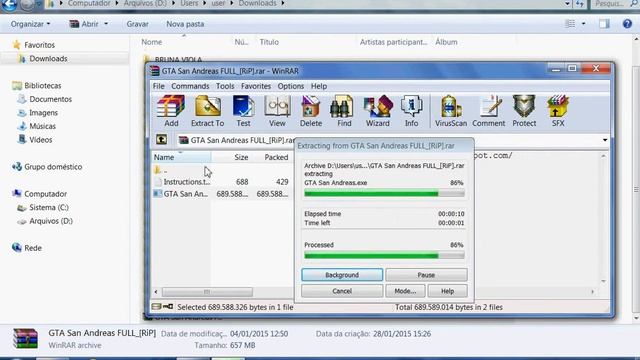Show archive Info

pyautogui.click(x=411, y=111)
